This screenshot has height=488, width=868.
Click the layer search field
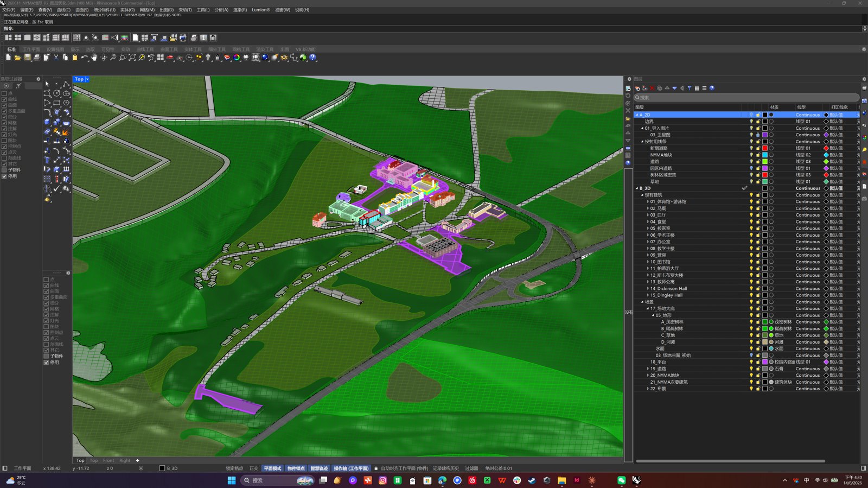[746, 98]
